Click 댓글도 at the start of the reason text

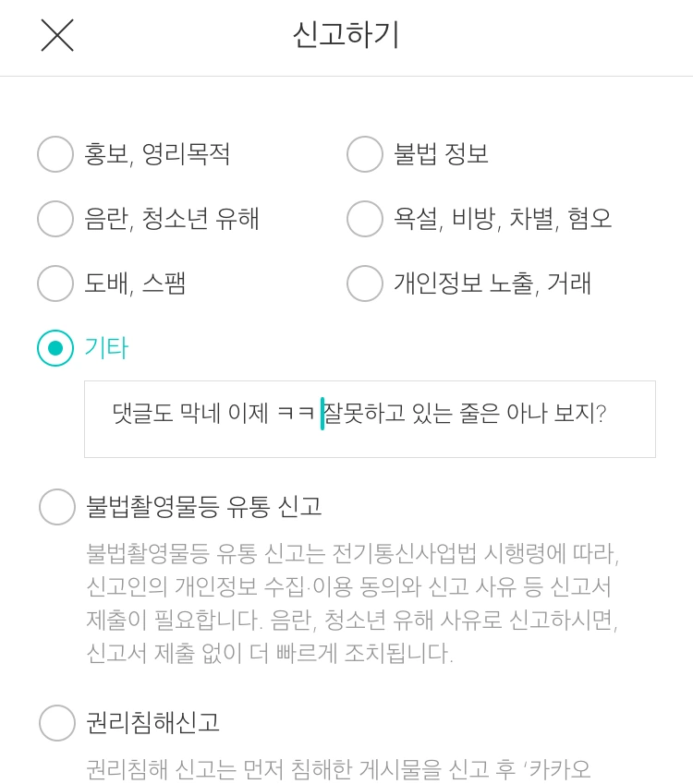click(x=142, y=413)
